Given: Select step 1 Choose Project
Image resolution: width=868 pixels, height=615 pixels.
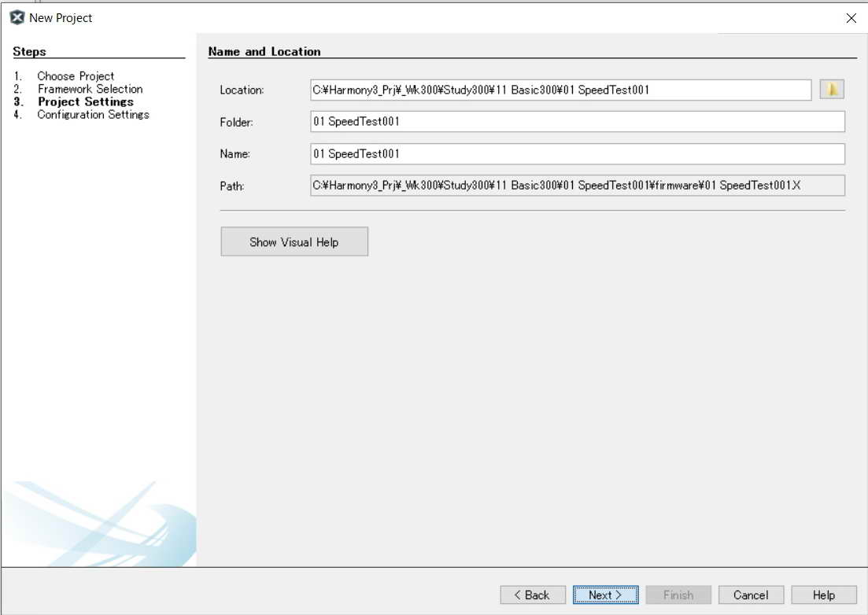Looking at the screenshot, I should coord(76,76).
